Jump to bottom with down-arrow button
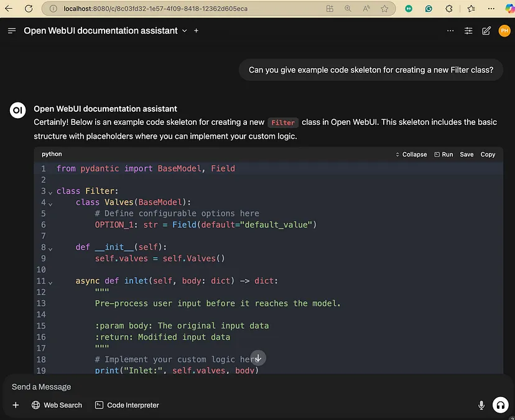This screenshot has width=515, height=420. 258,358
